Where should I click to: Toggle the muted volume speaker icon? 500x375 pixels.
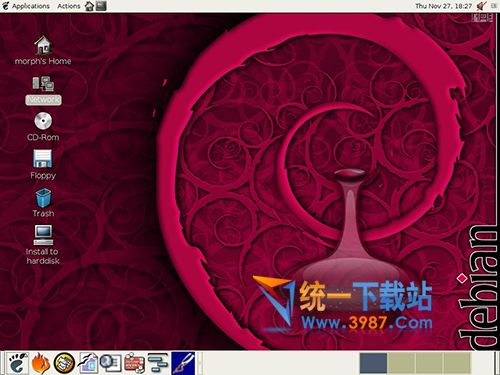click(481, 6)
